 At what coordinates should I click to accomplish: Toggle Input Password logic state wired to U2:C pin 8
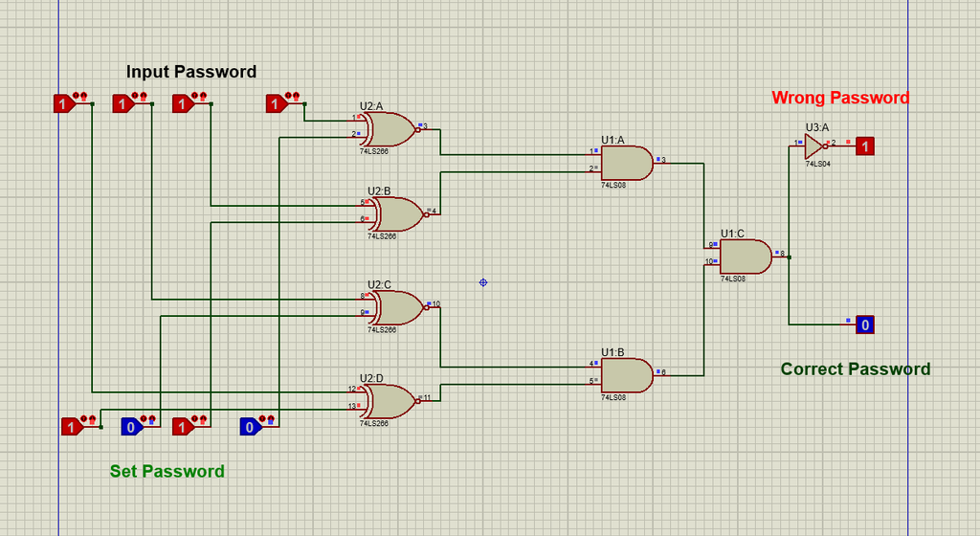pos(123,103)
